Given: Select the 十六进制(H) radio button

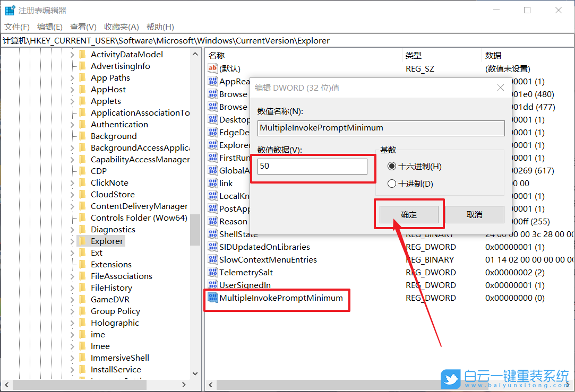Looking at the screenshot, I should click(x=392, y=167).
